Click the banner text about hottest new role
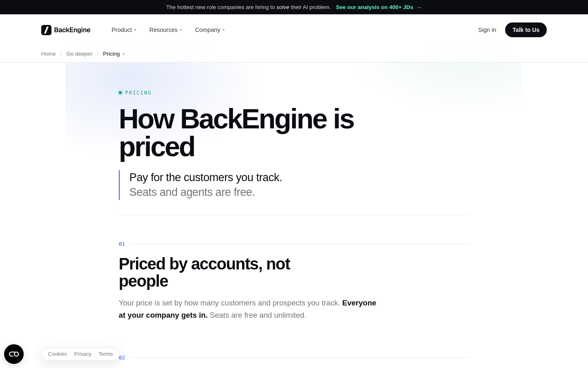 tap(248, 7)
